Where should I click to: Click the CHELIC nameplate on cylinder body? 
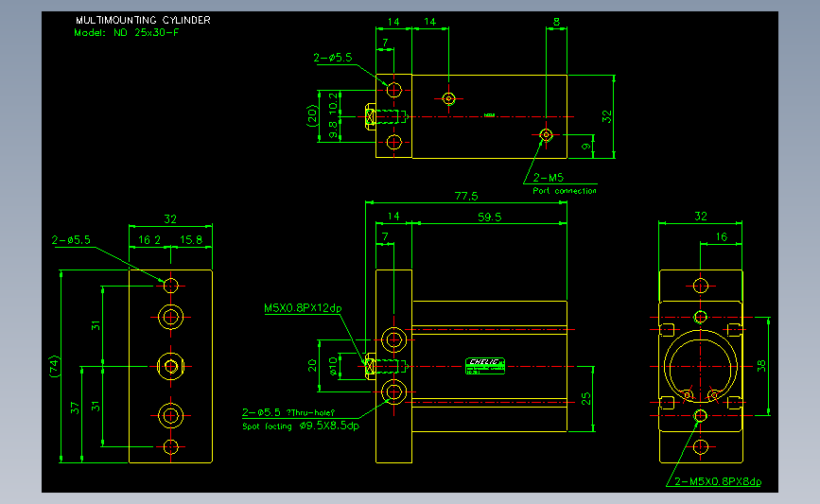click(485, 366)
